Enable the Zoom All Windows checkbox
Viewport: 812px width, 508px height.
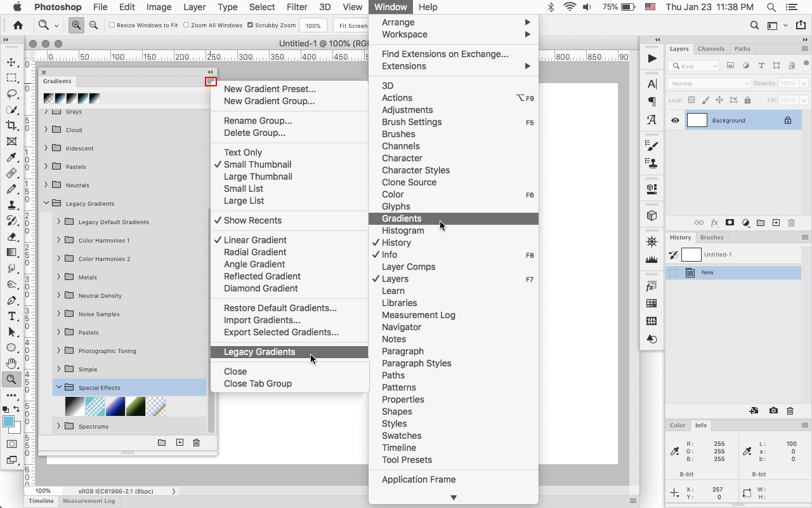click(x=187, y=25)
